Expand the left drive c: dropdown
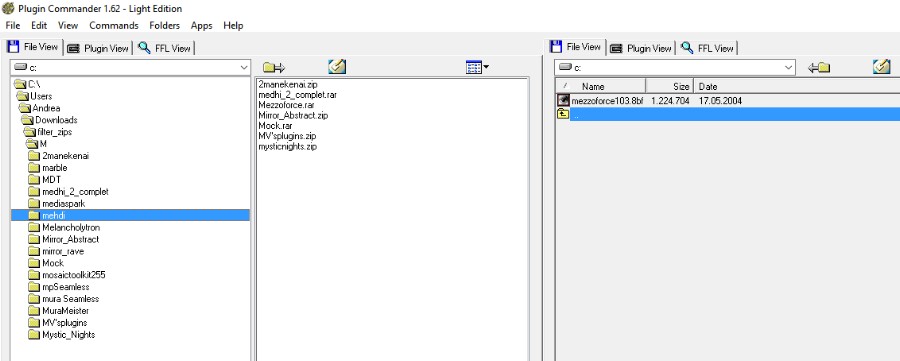900x361 pixels. point(244,68)
